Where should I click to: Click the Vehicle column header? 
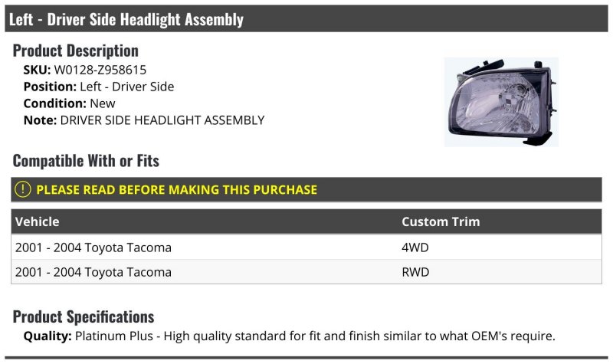[x=37, y=221]
